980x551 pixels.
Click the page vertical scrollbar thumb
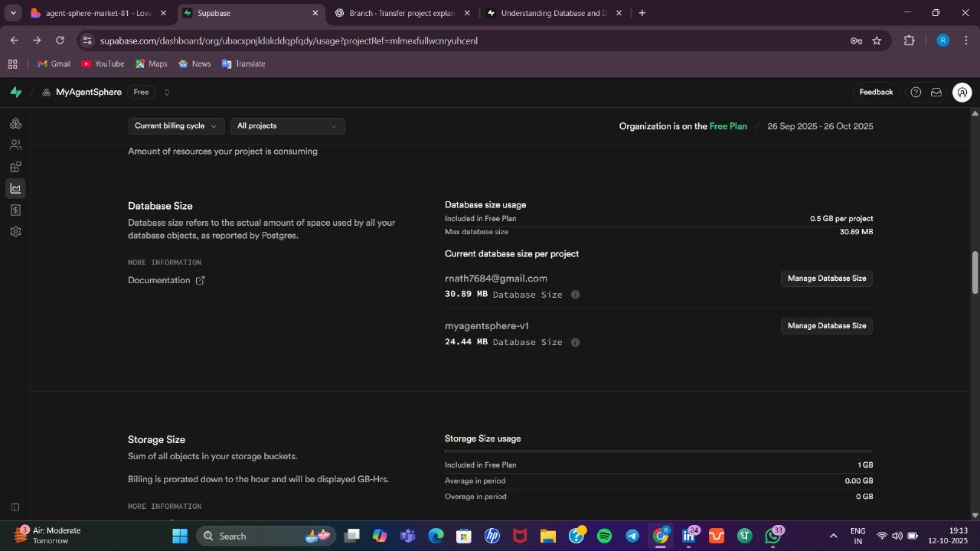975,272
